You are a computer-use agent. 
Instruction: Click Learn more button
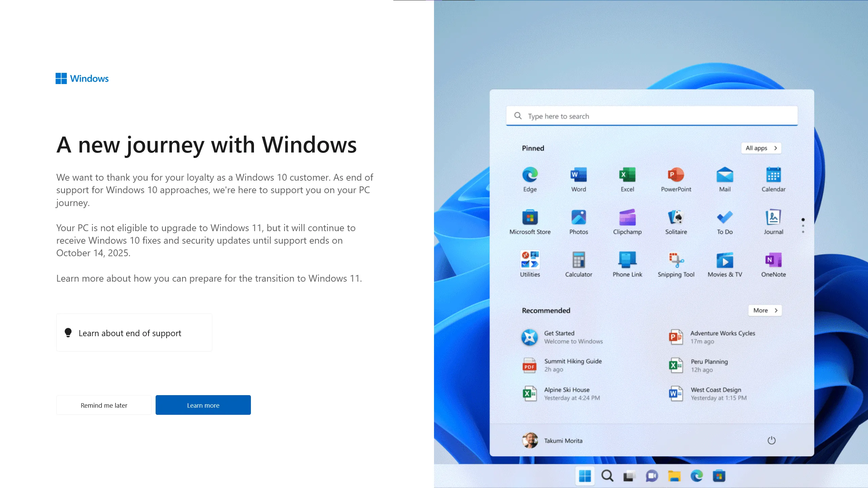203,405
